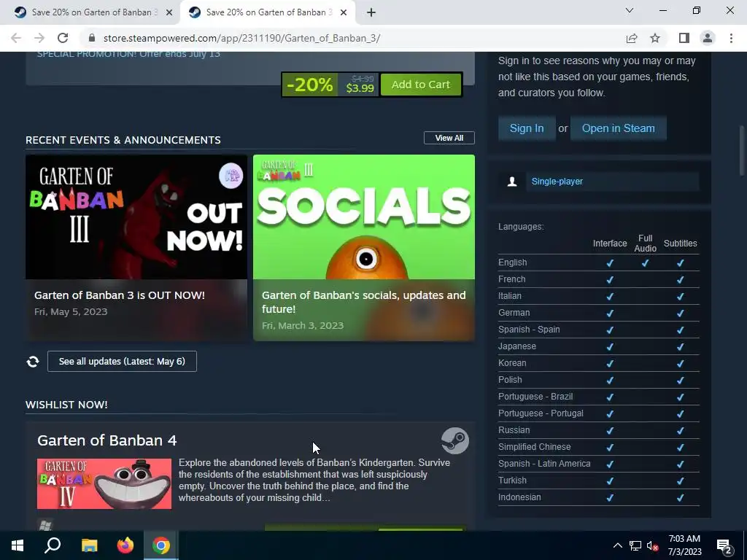Click the 'Indonesian' language row label
The image size is (747, 560).
[519, 497]
